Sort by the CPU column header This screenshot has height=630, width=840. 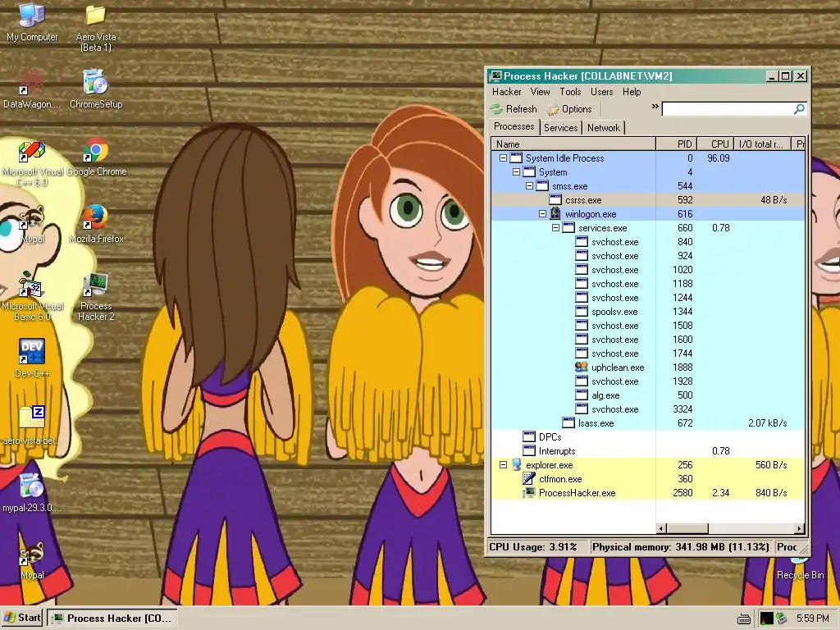(715, 144)
